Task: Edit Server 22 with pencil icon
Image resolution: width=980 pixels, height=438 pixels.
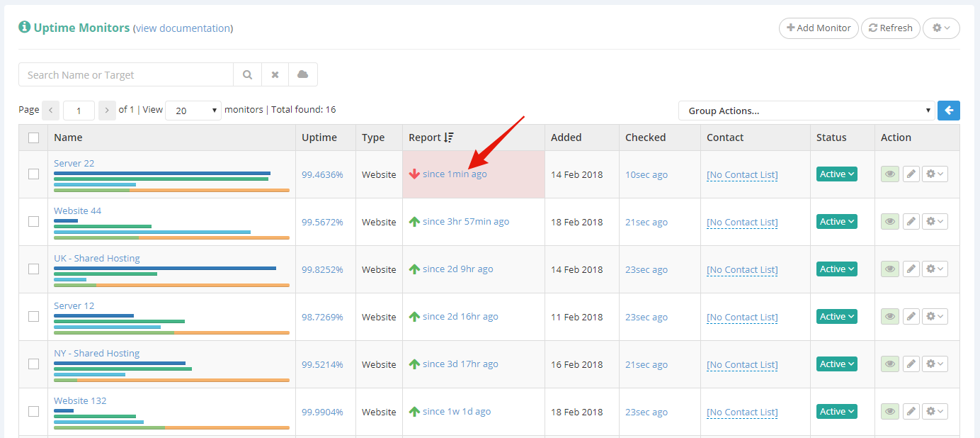Action: pyautogui.click(x=911, y=174)
